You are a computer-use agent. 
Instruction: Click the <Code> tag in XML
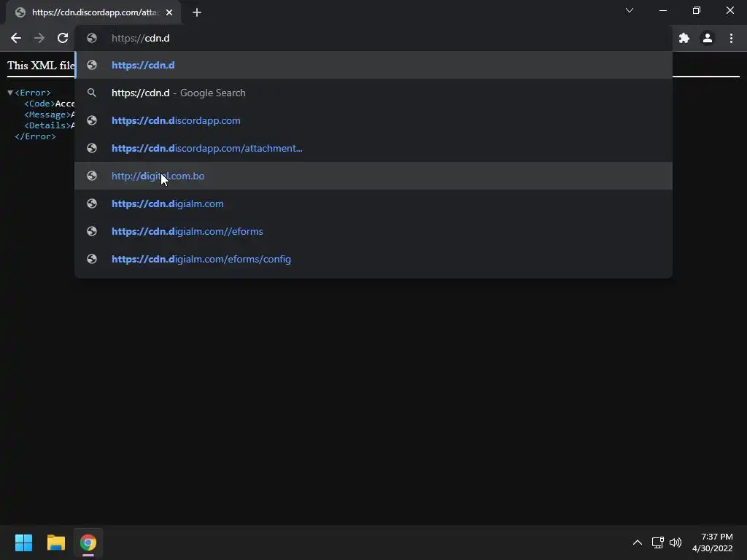click(39, 104)
